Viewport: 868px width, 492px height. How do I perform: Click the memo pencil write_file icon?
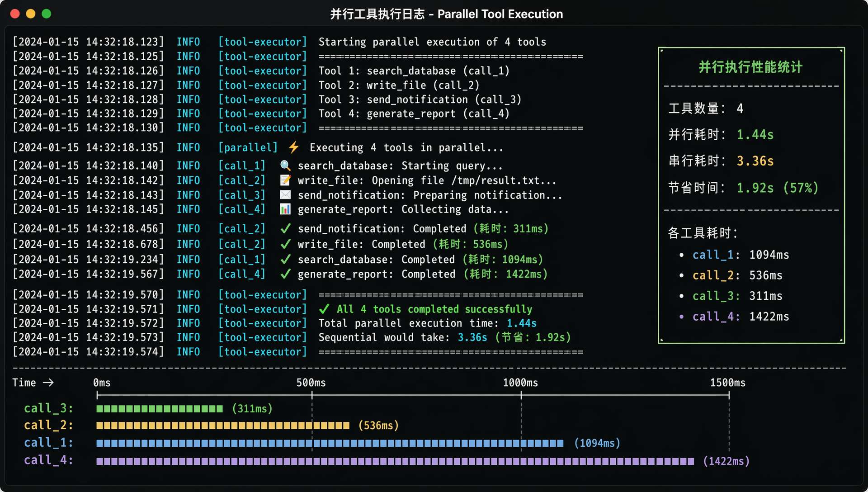pyautogui.click(x=285, y=180)
